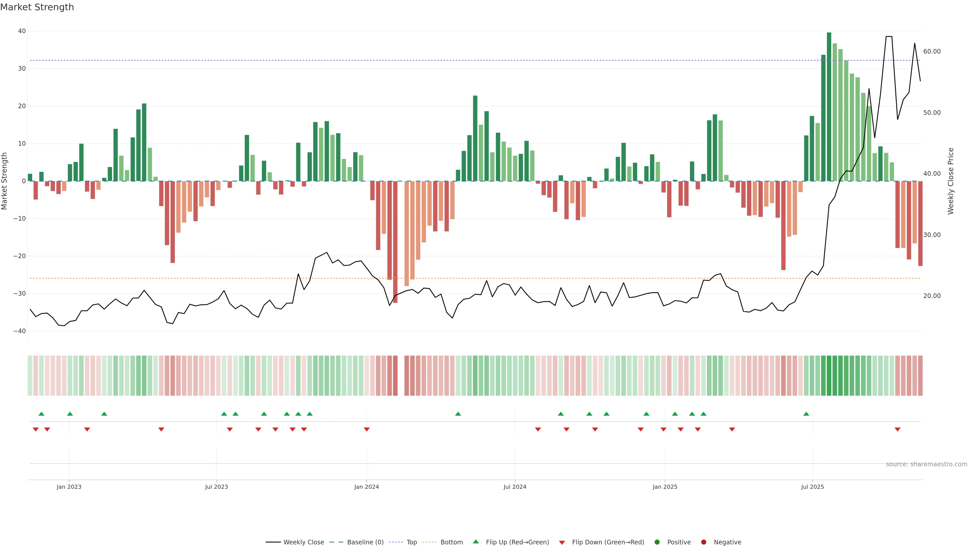Click the red Flip Down triangle legend icon

tap(561, 542)
